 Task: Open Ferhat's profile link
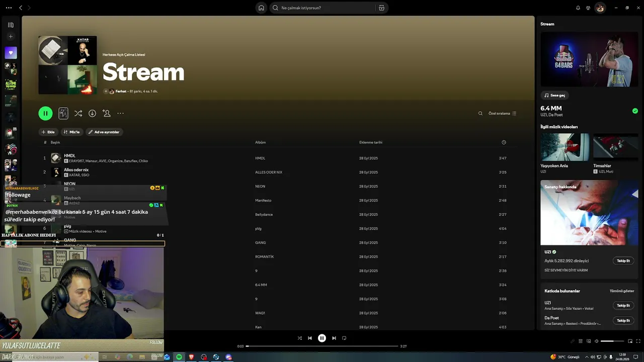121,92
